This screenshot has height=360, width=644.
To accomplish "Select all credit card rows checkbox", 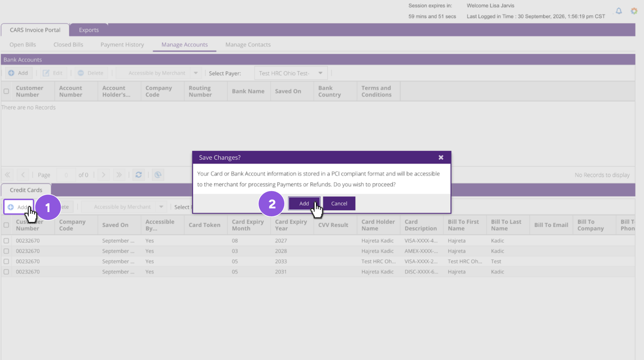I will pos(6,225).
